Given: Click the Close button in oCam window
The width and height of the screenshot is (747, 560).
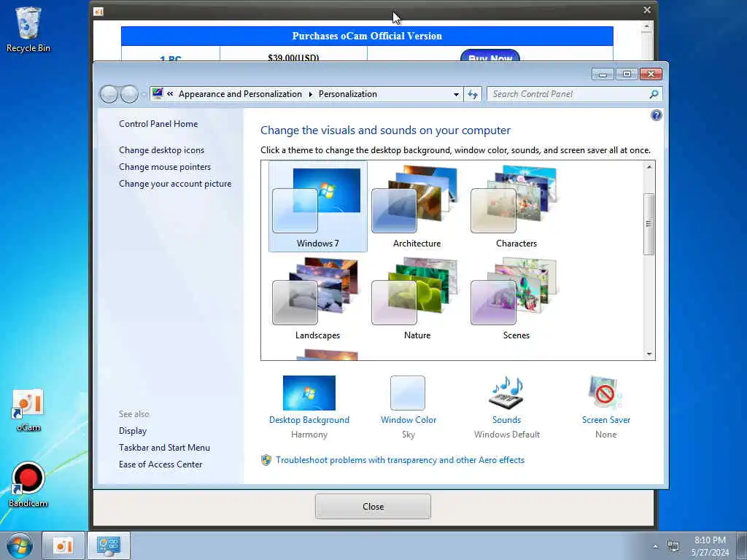Looking at the screenshot, I should [x=373, y=506].
